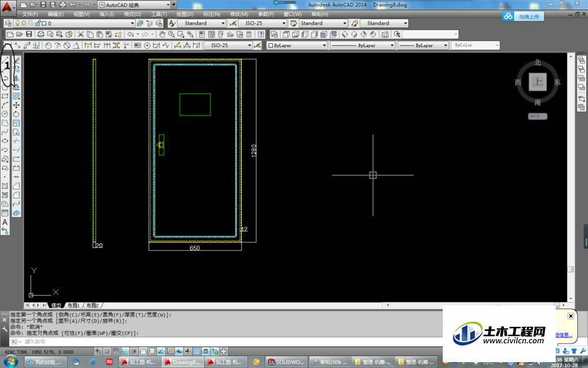Viewport: 588px width, 368px height.
Task: Click the 拖拽上传 upload button
Action: 523,16
